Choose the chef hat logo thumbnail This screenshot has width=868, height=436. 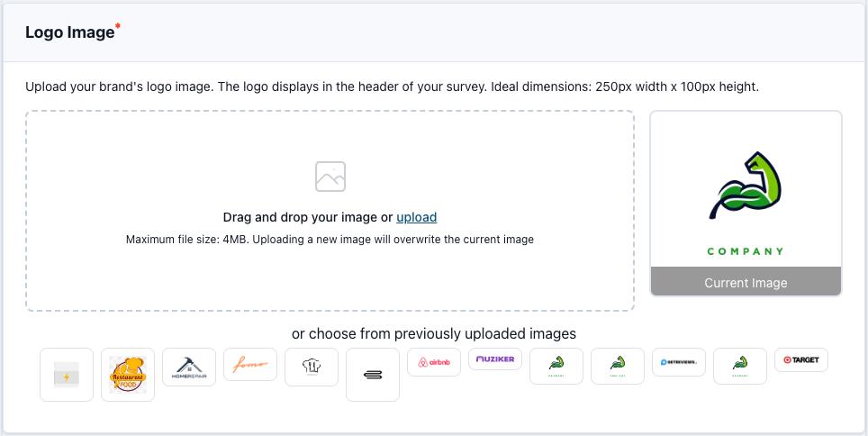click(312, 367)
